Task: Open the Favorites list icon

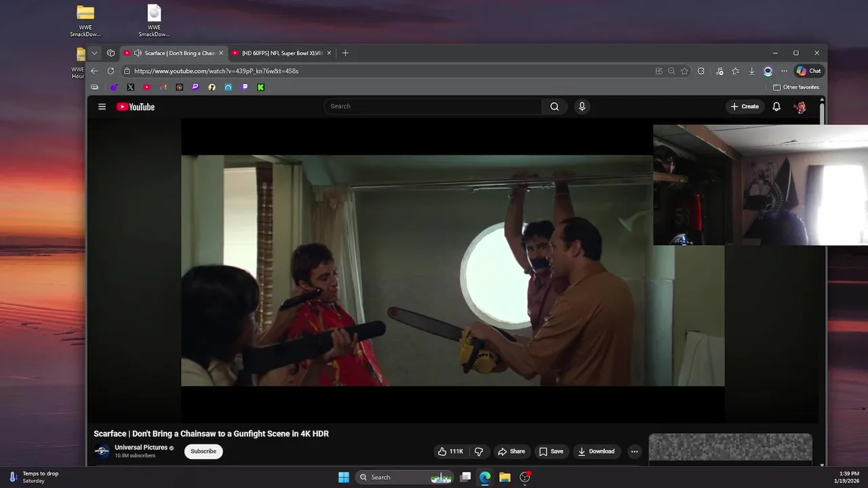Action: click(735, 70)
